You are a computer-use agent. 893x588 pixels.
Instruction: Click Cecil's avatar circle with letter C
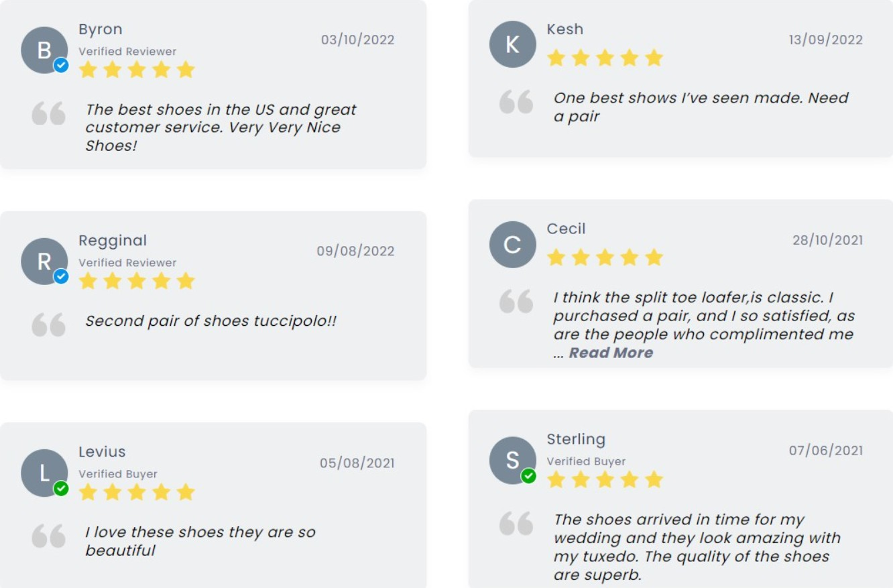pyautogui.click(x=512, y=245)
